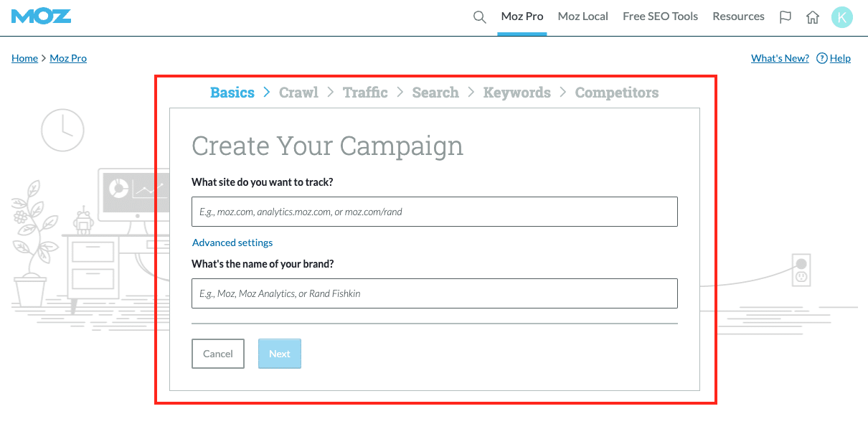
Task: Select the Crawl step
Action: click(x=298, y=93)
